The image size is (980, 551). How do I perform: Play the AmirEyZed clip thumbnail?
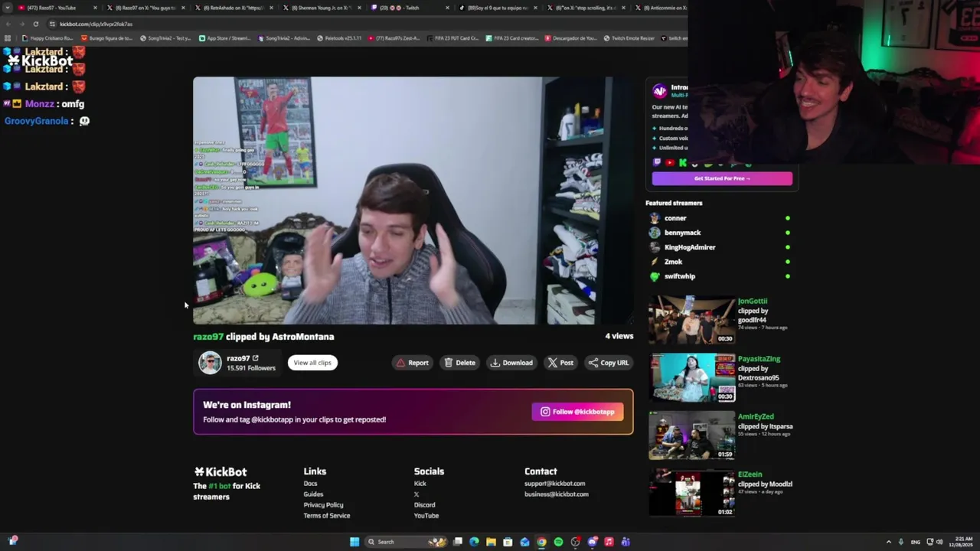691,435
